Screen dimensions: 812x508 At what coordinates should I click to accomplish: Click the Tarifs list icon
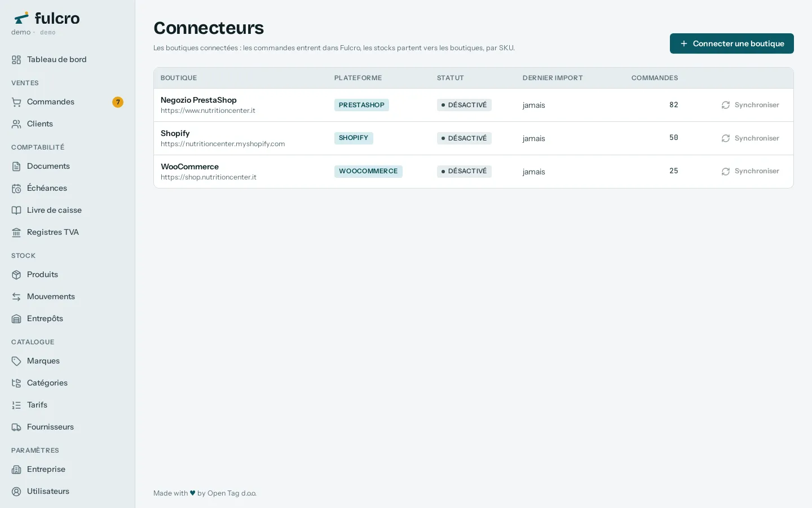tap(16, 405)
